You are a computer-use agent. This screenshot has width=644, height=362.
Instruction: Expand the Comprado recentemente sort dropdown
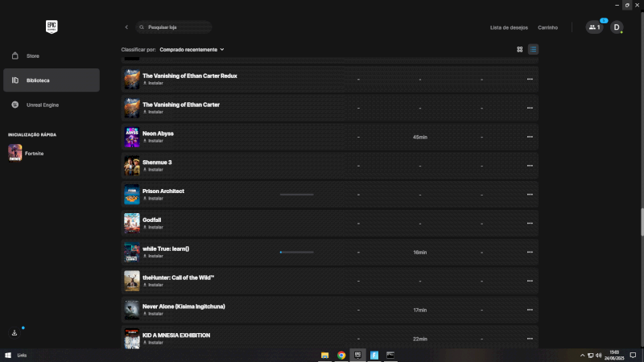(x=192, y=50)
